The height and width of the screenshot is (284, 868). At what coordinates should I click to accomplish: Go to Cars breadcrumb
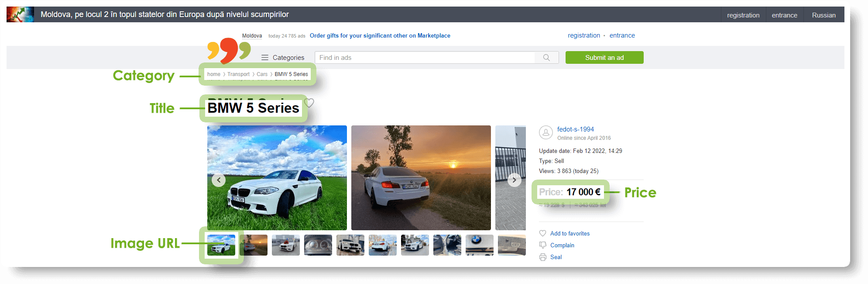tap(262, 74)
